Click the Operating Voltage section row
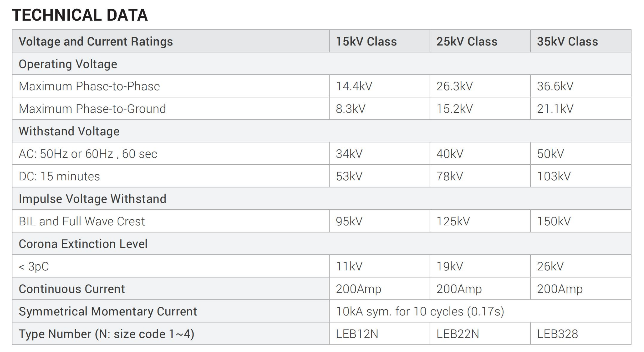The width and height of the screenshot is (644, 352). point(68,64)
